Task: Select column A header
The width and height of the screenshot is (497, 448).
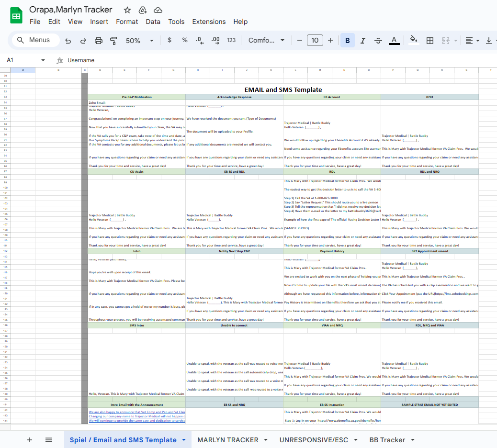Action: pyautogui.click(x=23, y=70)
